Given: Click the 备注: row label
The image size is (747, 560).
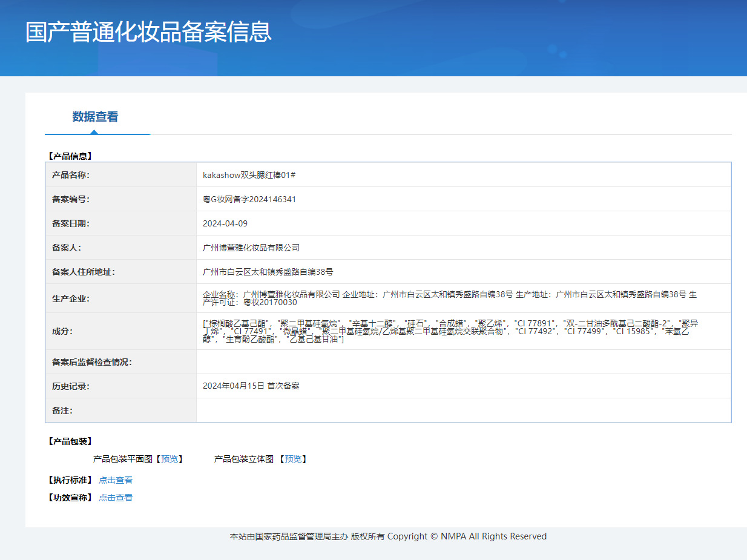Looking at the screenshot, I should [x=62, y=410].
